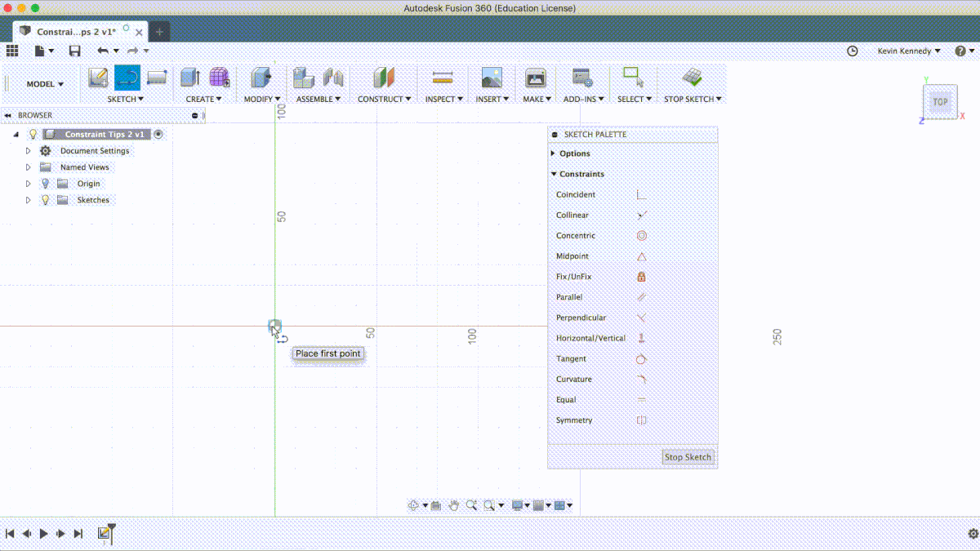
Task: Click the Look At navigation icon
Action: tap(436, 505)
